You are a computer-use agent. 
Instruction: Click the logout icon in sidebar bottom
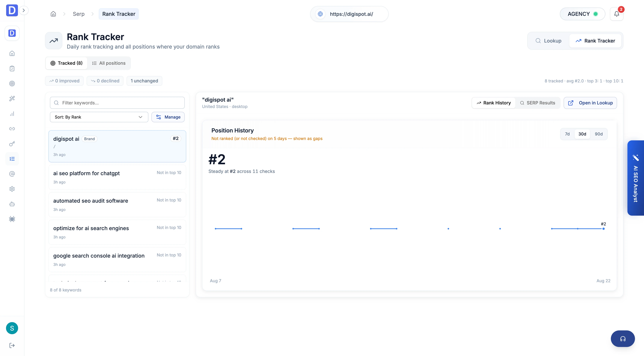point(12,345)
